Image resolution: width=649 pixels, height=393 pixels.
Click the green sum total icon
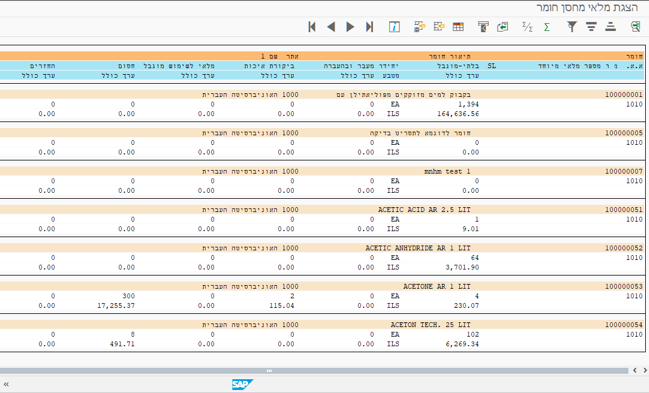tap(547, 27)
